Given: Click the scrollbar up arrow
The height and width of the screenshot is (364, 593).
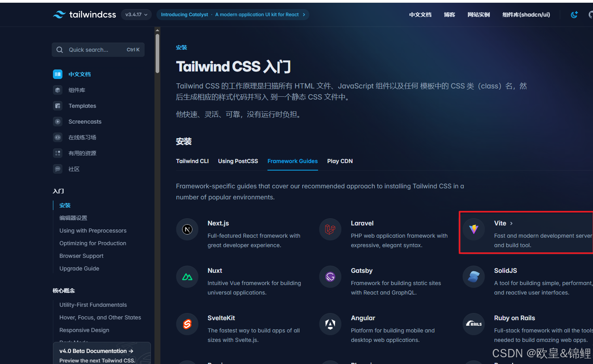Looking at the screenshot, I should [157, 30].
